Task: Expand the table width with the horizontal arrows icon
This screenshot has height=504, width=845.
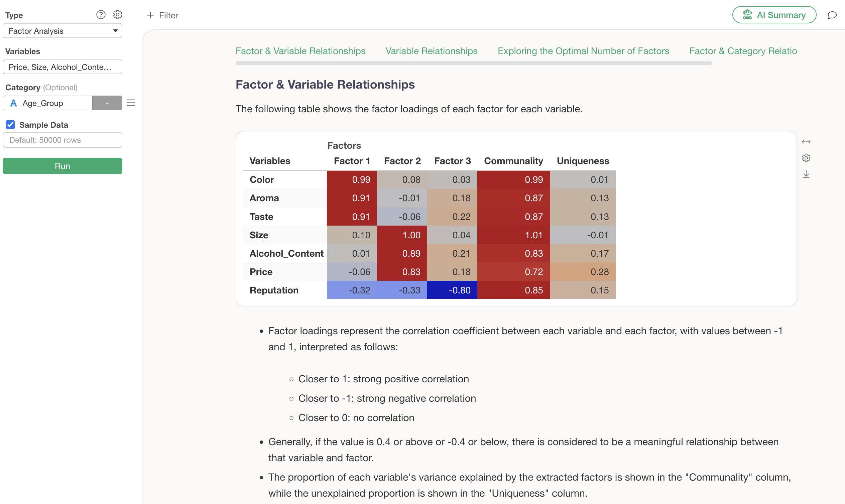Action: point(806,142)
